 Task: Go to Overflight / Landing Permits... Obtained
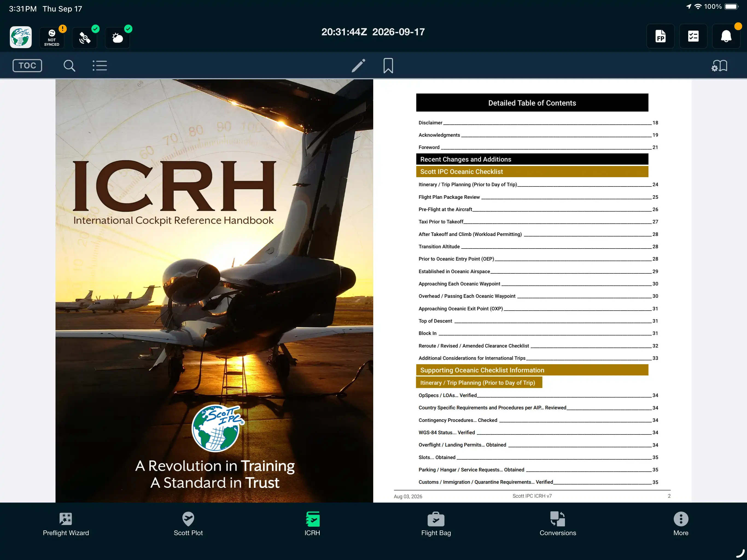pyautogui.click(x=538, y=445)
